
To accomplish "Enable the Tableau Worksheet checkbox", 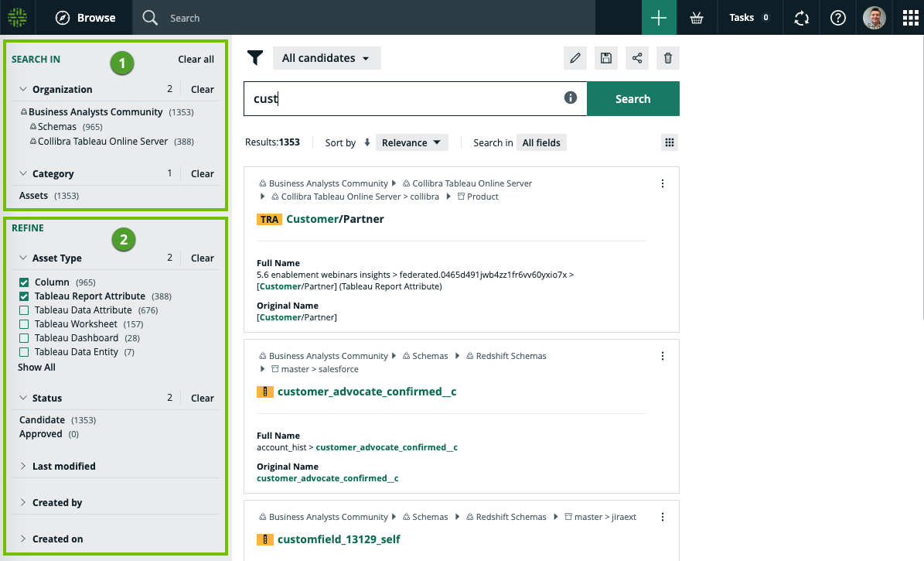I will (x=24, y=324).
